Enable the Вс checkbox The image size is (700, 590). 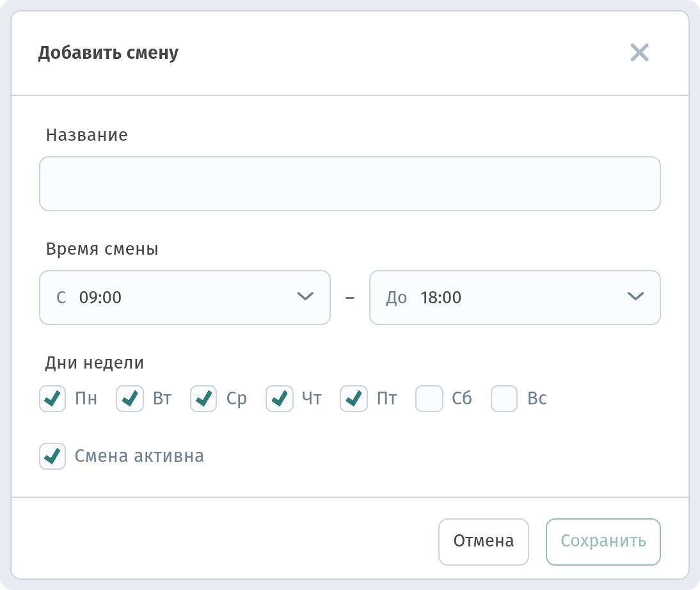(x=504, y=399)
